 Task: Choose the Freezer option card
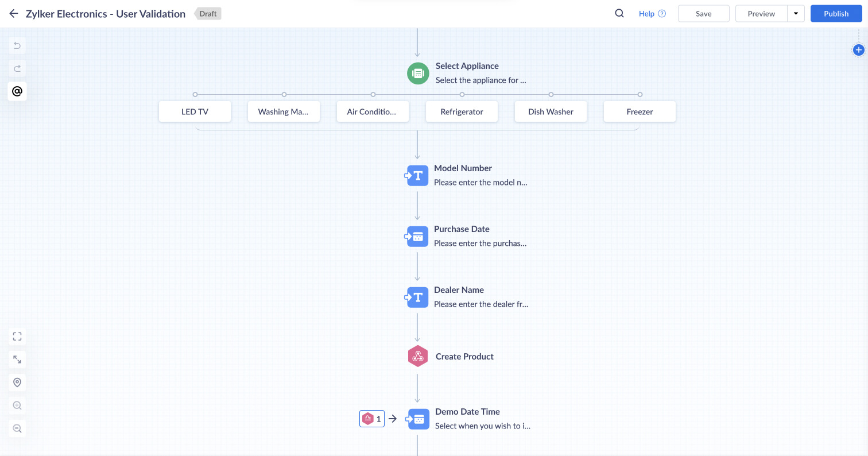640,111
